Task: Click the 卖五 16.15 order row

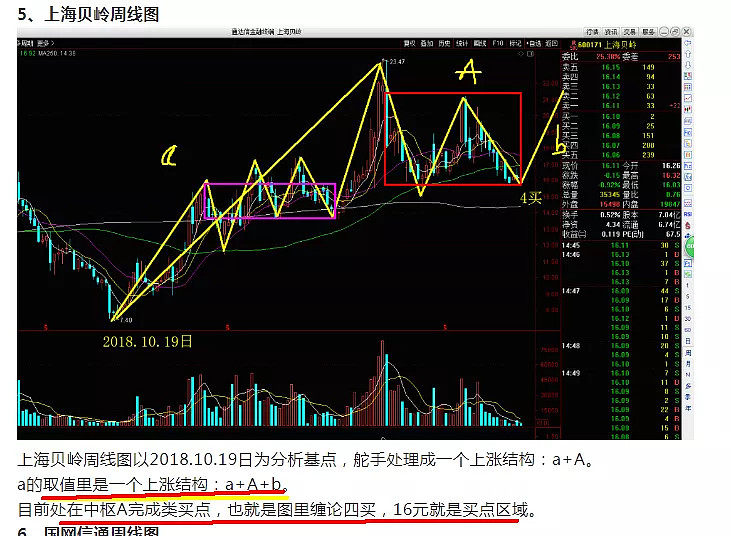Action: click(x=621, y=68)
